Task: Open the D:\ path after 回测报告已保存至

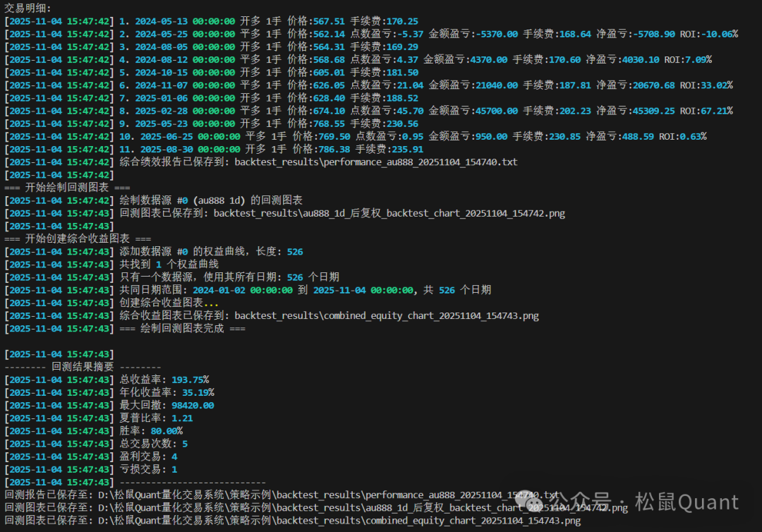Action: click(328, 495)
